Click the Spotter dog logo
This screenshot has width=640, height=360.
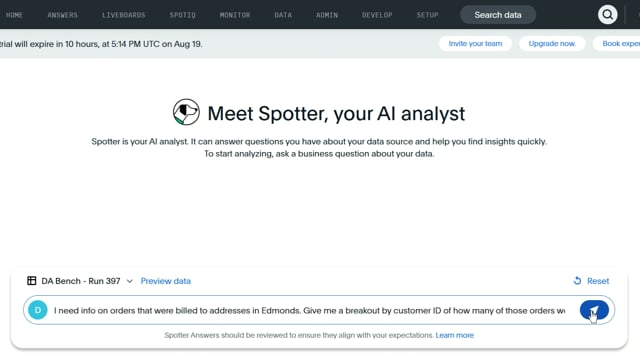[x=186, y=112]
